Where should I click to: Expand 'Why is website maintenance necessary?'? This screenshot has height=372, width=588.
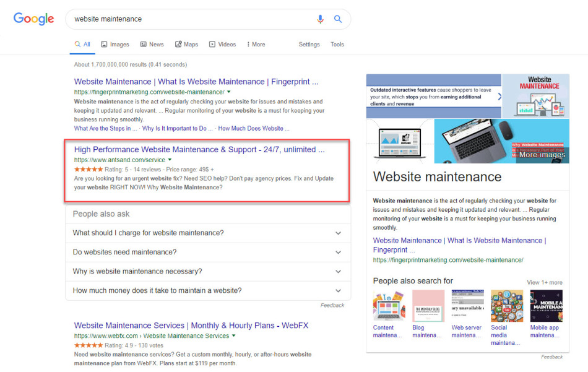207,272
